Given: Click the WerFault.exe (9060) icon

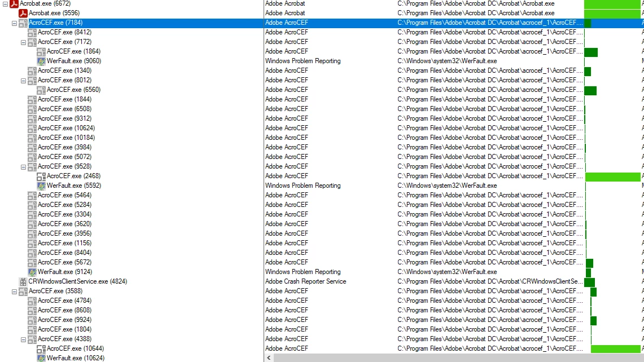Looking at the screenshot, I should 41,61.
